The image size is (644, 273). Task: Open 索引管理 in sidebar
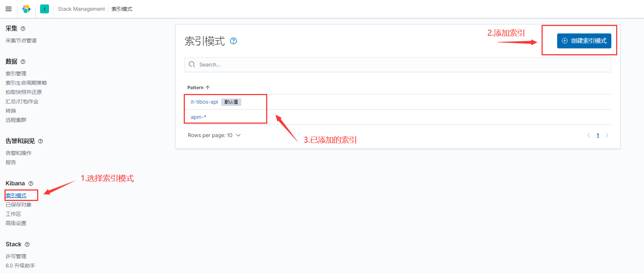[x=16, y=74]
